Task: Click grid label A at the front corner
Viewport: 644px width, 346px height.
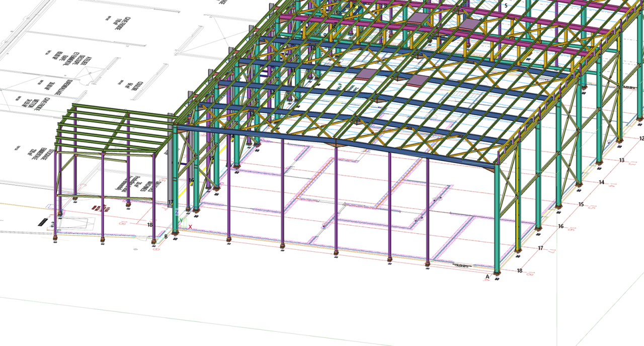Action: coord(487,276)
